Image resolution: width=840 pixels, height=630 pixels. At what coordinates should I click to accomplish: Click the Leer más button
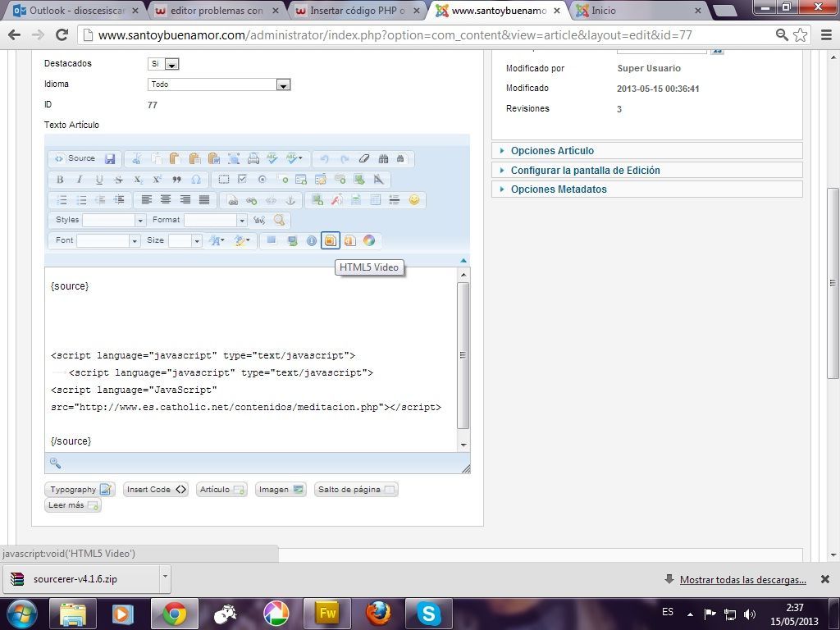click(73, 505)
